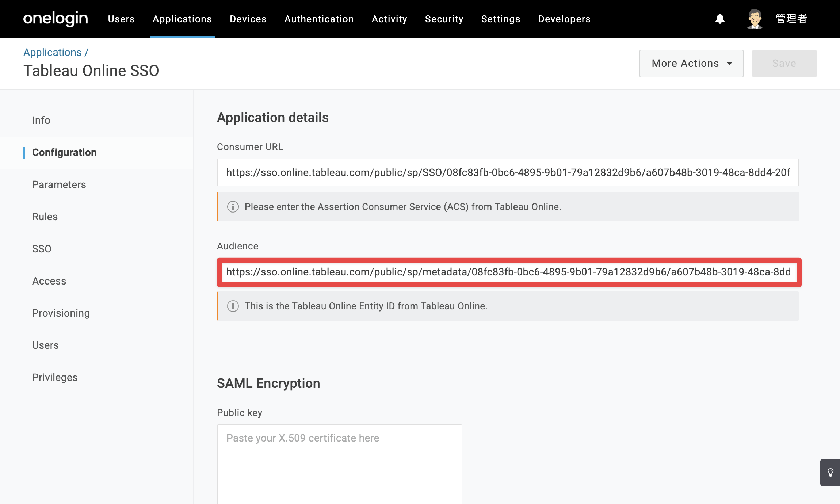Open the Authentication menu
840x504 pixels.
tap(319, 19)
